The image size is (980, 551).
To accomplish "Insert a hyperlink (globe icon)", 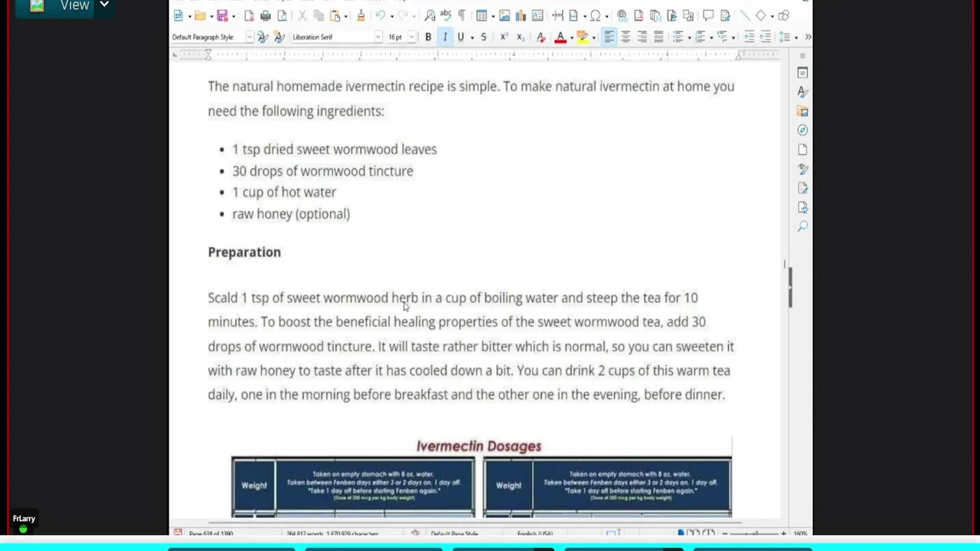I will point(622,16).
